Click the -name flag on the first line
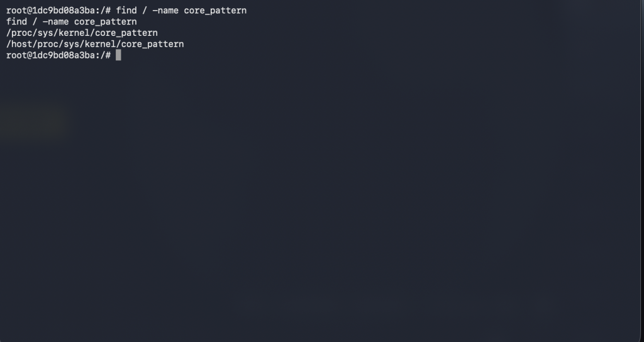 pyautogui.click(x=165, y=11)
